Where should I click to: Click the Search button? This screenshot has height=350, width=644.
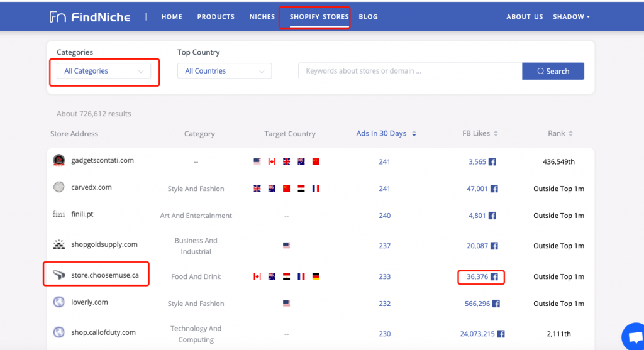click(x=553, y=71)
